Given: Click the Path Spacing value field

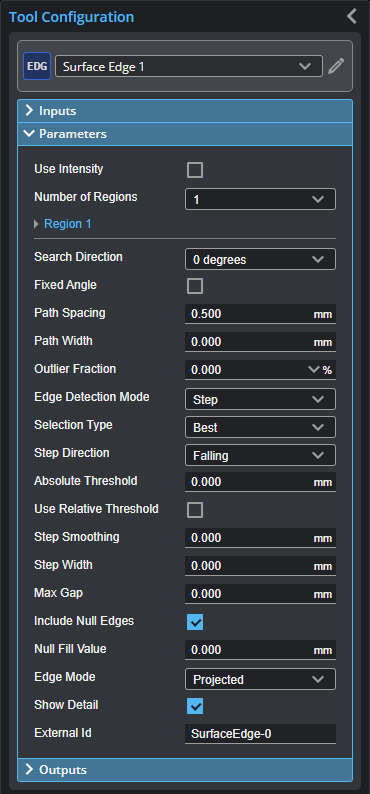Looking at the screenshot, I should [x=260, y=314].
